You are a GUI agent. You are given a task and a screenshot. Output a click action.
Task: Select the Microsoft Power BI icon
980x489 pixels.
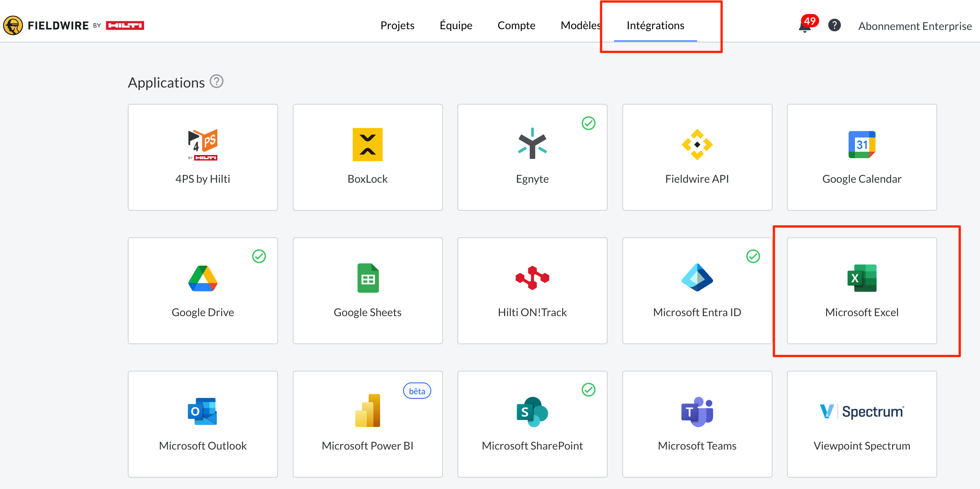tap(367, 411)
